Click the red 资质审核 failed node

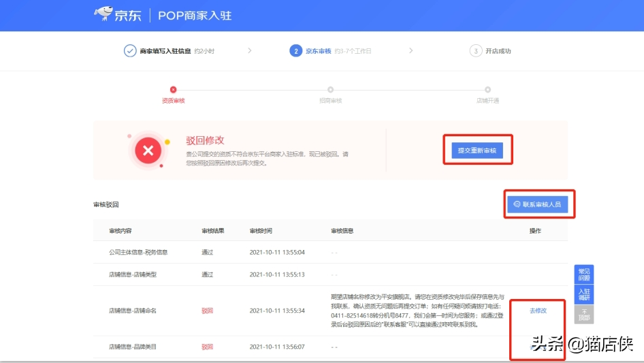point(174,90)
